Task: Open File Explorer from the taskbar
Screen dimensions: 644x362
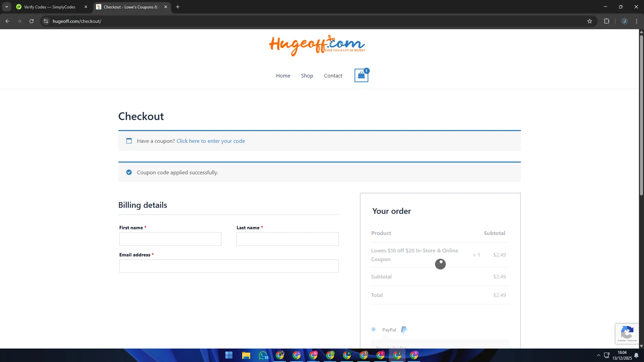Action: point(246,355)
